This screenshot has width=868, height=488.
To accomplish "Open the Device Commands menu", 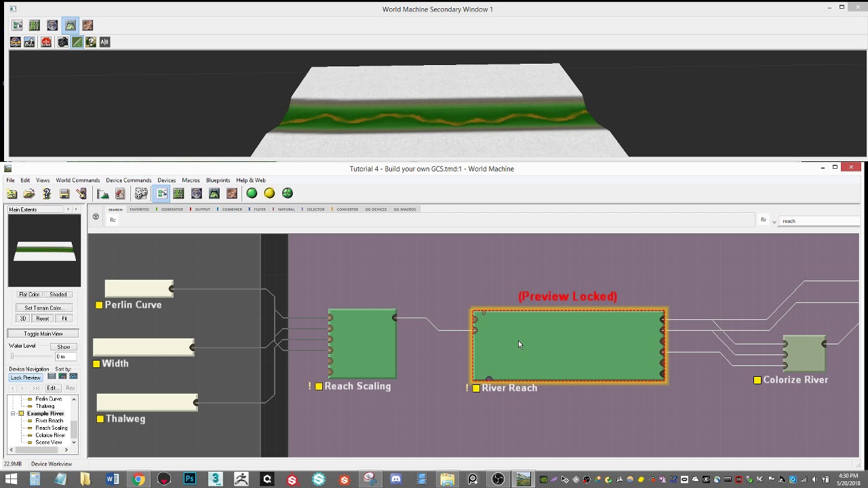I will pyautogui.click(x=129, y=180).
